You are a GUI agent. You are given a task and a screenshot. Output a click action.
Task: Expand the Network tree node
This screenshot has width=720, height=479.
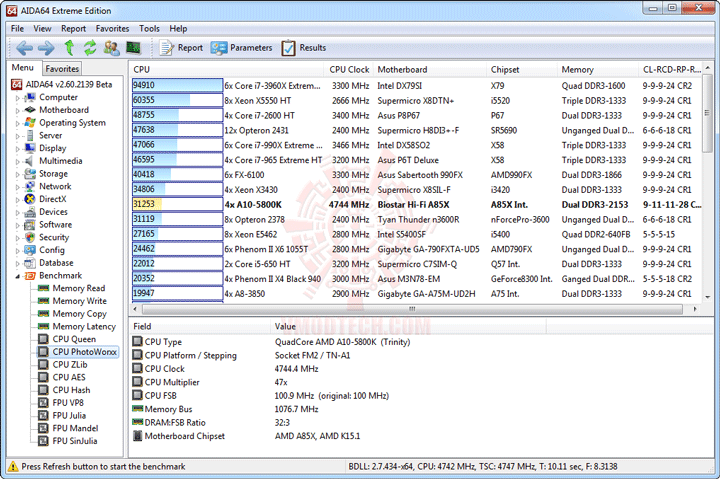click(17, 187)
